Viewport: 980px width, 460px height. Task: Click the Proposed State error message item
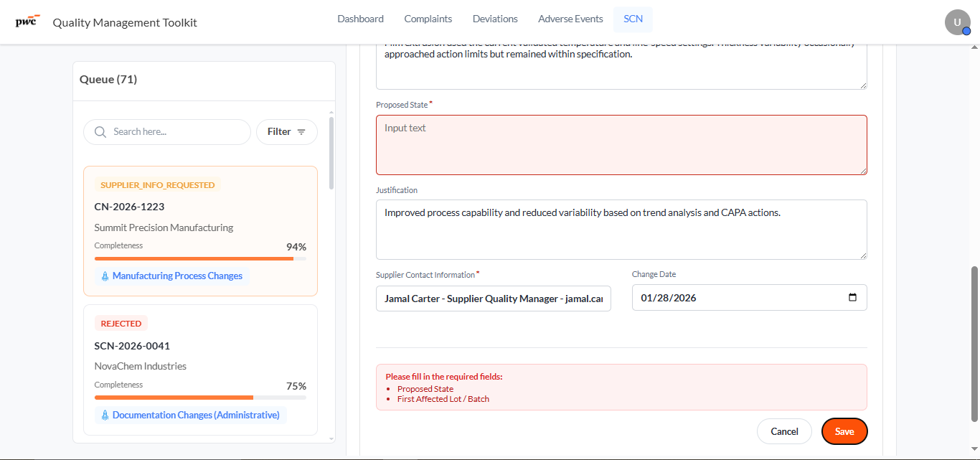pos(425,389)
